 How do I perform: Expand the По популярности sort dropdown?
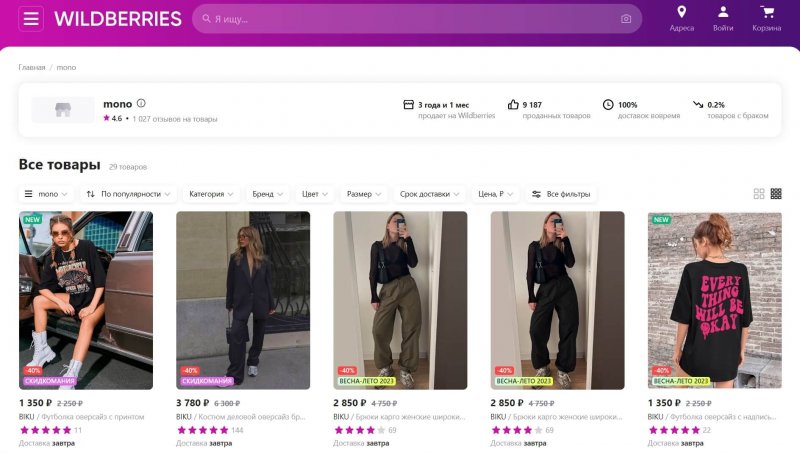click(x=129, y=194)
